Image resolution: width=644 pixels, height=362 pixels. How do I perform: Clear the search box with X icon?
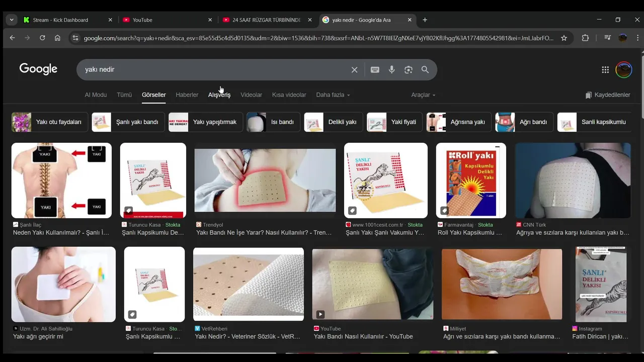(354, 70)
